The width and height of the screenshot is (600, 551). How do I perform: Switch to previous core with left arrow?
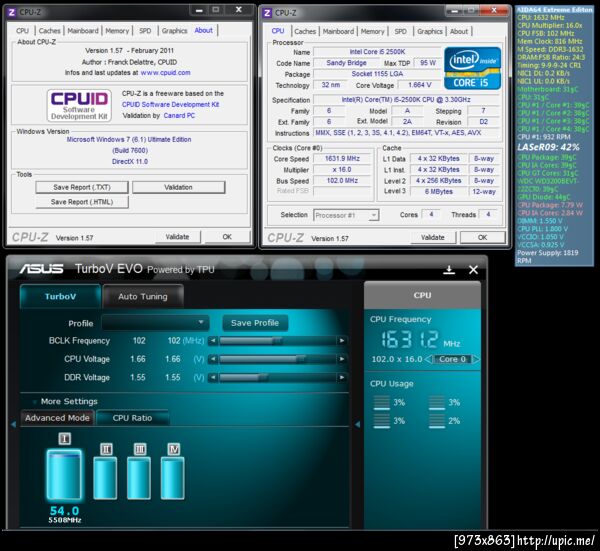(428, 359)
